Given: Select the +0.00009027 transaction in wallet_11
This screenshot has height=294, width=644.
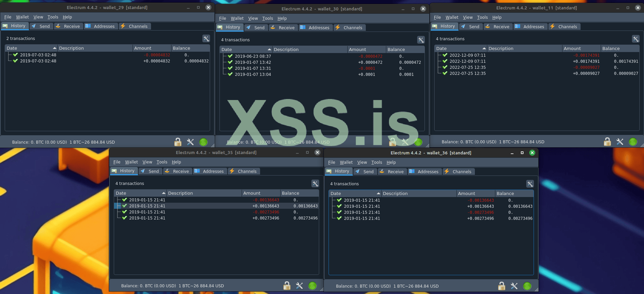Looking at the screenshot, I should (x=537, y=73).
